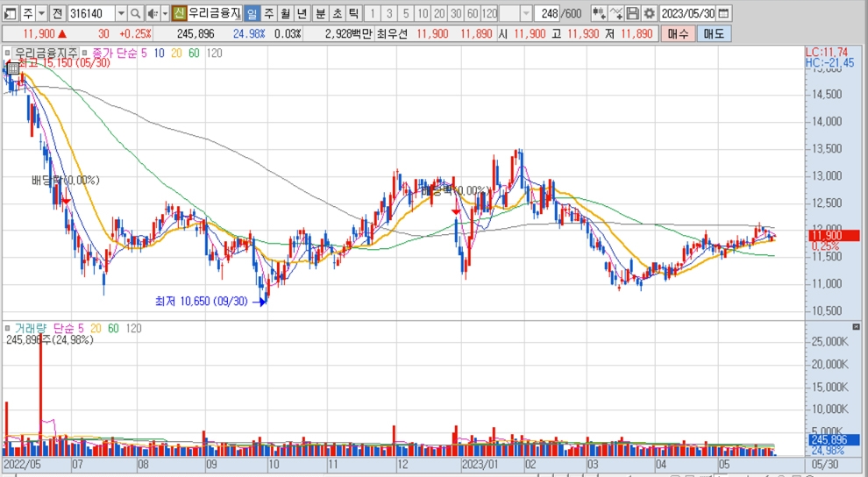Expand the dropdown after the 120 interval button

click(x=526, y=14)
